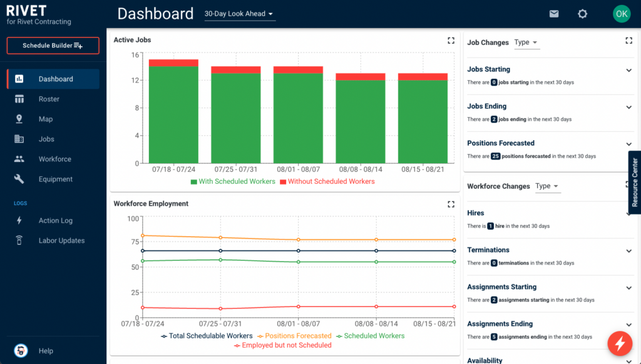Open Equipment page from sidebar
The width and height of the screenshot is (641, 364).
point(53,179)
